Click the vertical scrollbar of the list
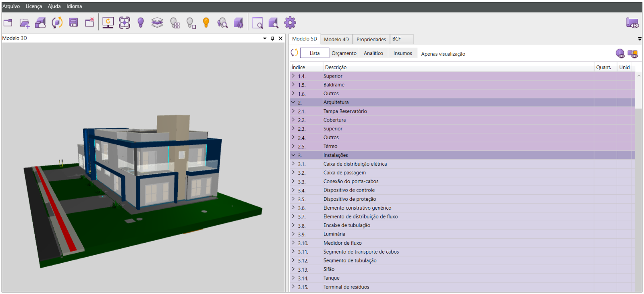 tap(638, 180)
